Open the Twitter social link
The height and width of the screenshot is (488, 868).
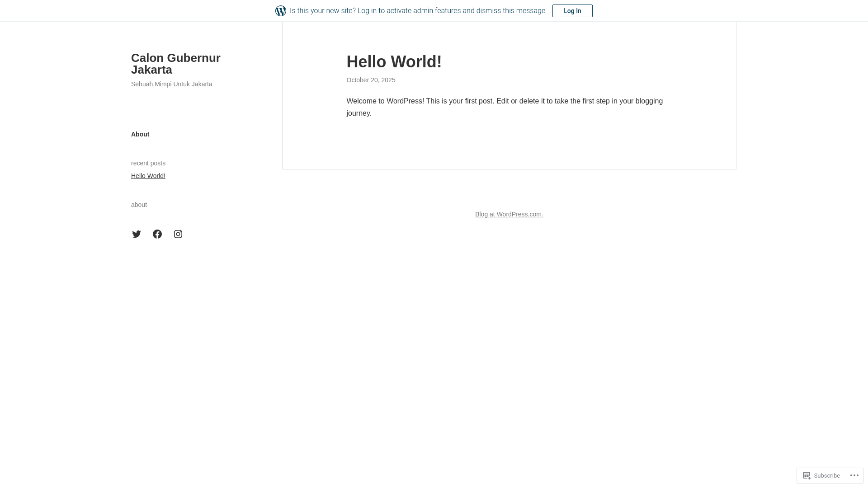click(137, 234)
